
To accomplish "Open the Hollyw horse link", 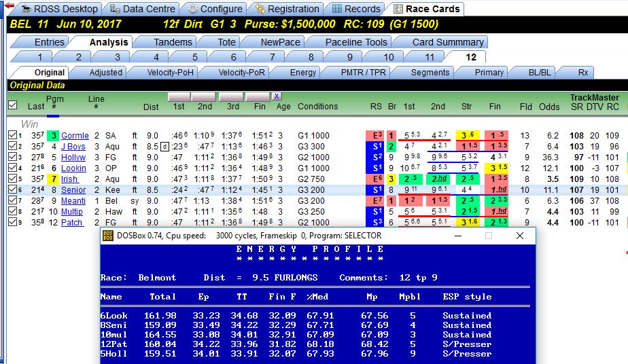I will click(x=73, y=157).
